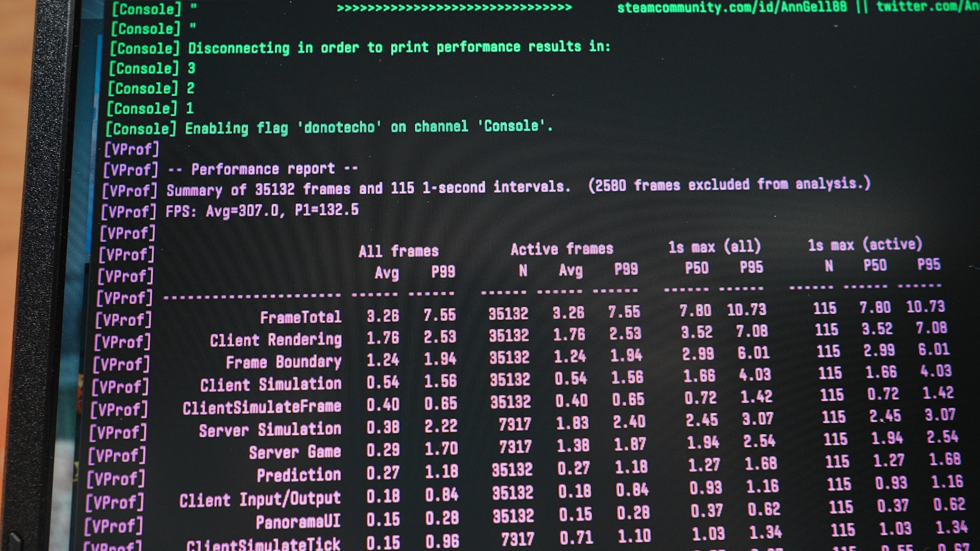
Task: Click the Client Rendering row label
Action: pyautogui.click(x=276, y=340)
